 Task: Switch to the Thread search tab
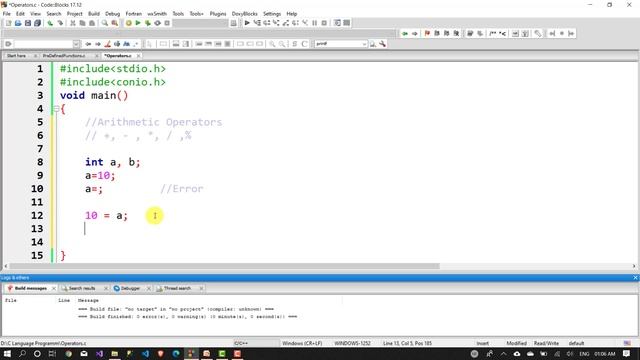click(x=177, y=288)
